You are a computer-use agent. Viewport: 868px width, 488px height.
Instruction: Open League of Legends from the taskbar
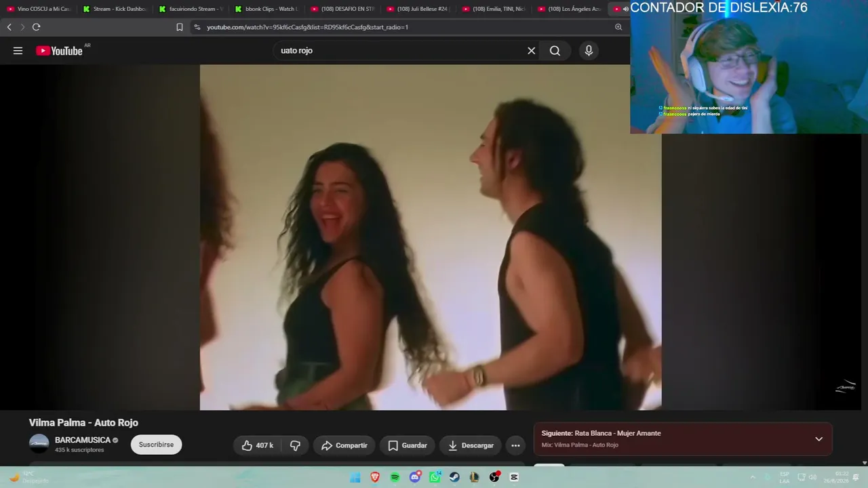coord(475,477)
